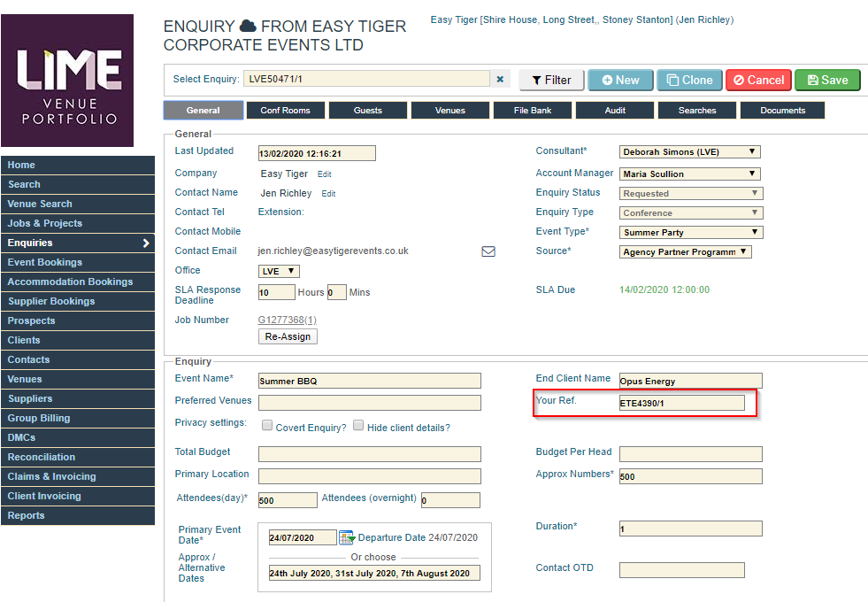Open Venue Search in the sidebar
The image size is (868, 602).
tap(78, 204)
